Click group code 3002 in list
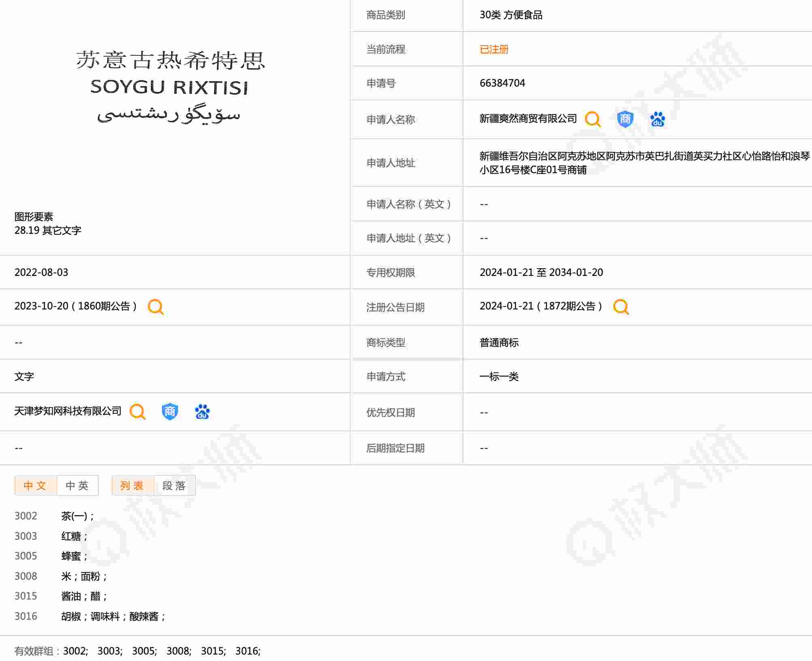The image size is (812, 661). tap(26, 516)
